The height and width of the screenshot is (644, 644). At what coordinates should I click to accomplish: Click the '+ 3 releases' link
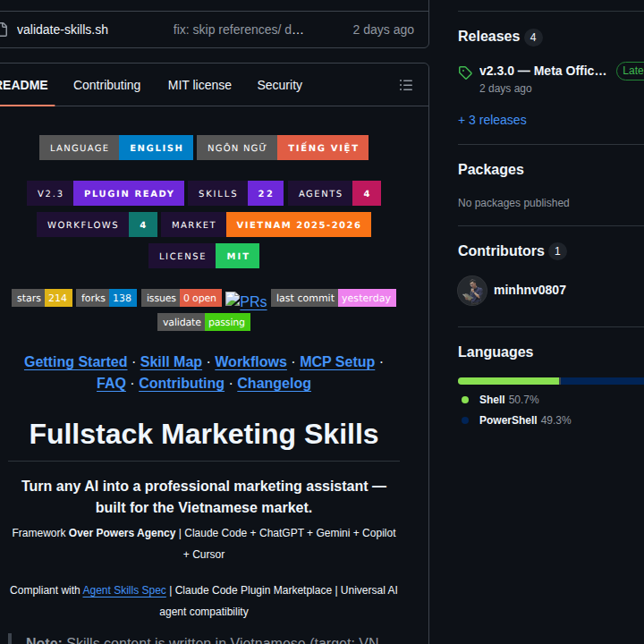click(492, 120)
